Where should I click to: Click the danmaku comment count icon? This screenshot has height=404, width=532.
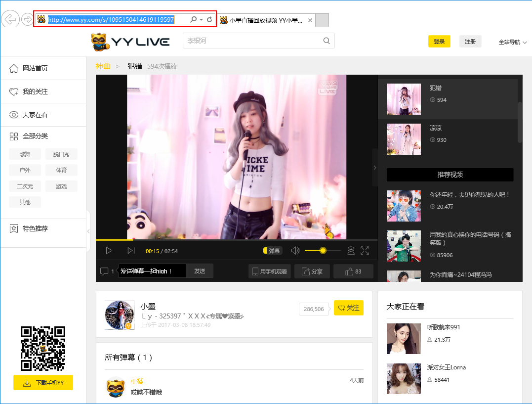click(104, 271)
